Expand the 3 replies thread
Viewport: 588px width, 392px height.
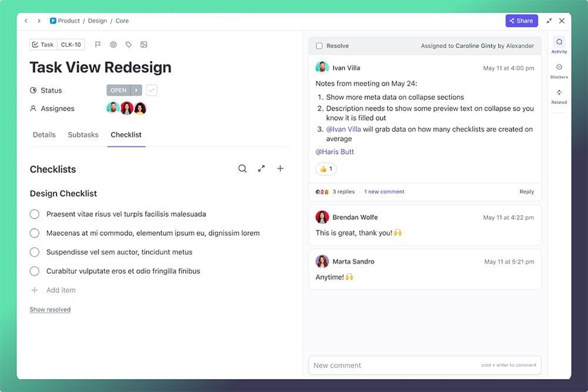point(343,192)
